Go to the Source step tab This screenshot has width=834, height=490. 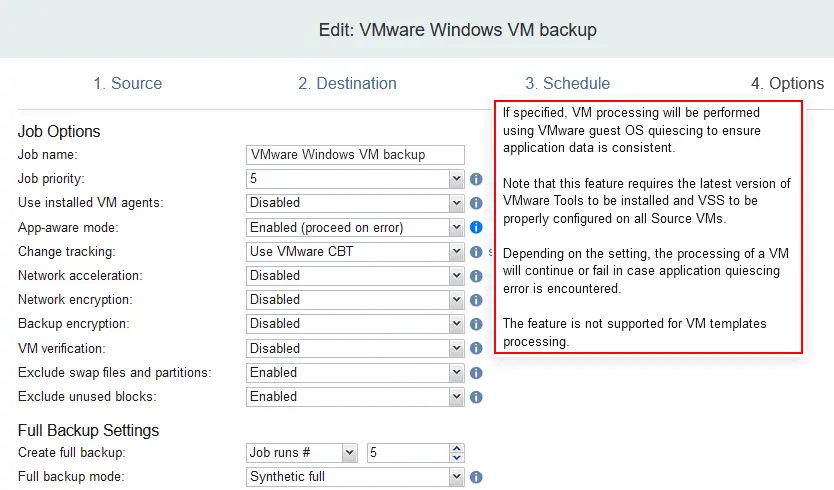128,84
